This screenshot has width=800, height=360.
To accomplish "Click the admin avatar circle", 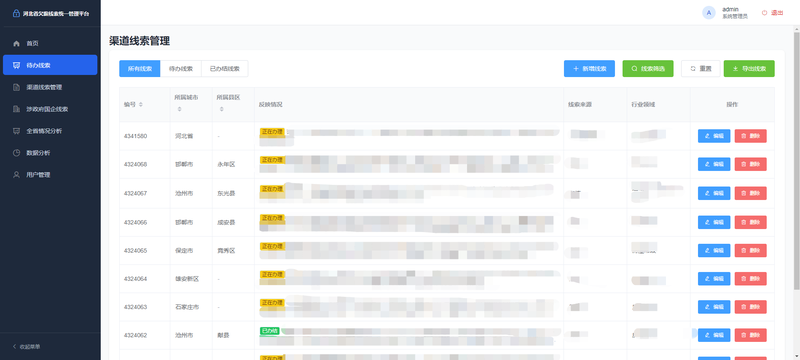I will [x=709, y=13].
